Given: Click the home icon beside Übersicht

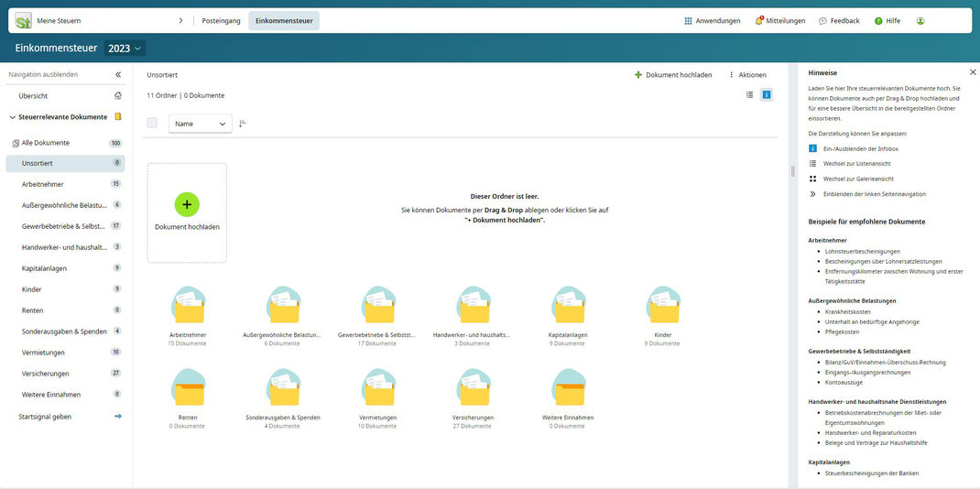Looking at the screenshot, I should pos(117,95).
